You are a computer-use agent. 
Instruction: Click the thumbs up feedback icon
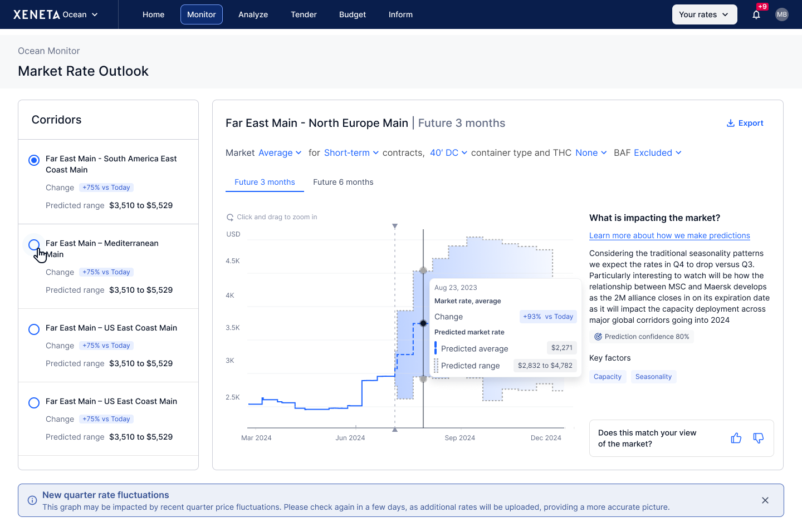click(x=736, y=439)
